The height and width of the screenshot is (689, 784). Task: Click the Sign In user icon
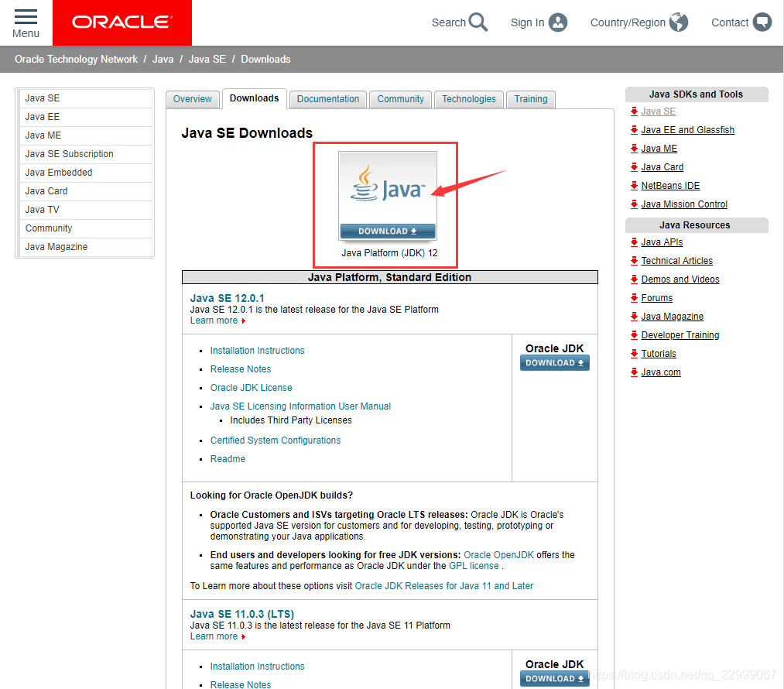[557, 22]
